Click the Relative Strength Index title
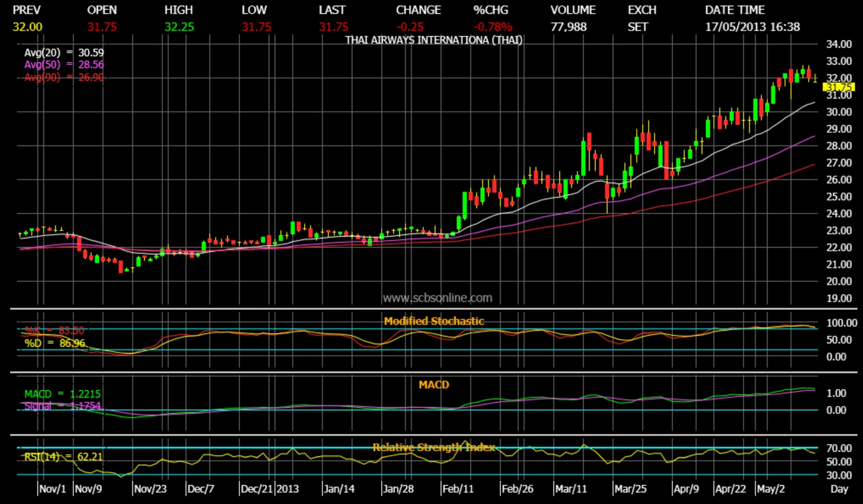 point(434,447)
